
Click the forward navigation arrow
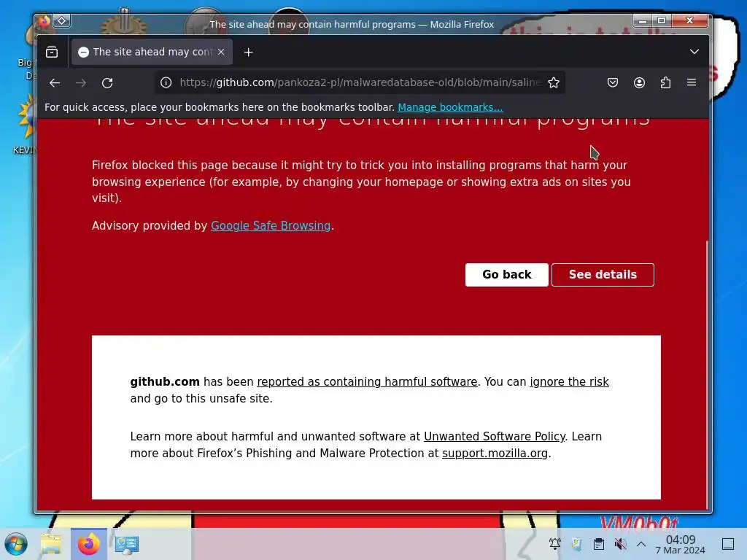(81, 83)
